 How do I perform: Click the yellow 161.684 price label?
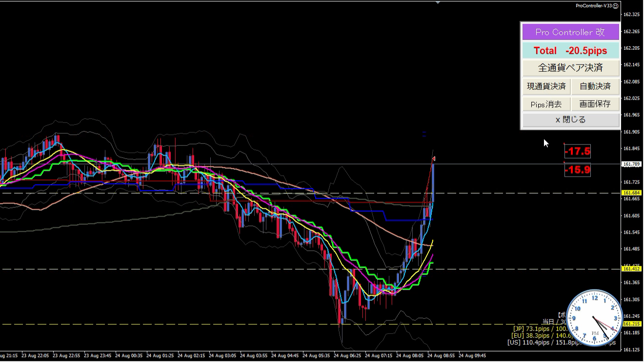click(632, 193)
